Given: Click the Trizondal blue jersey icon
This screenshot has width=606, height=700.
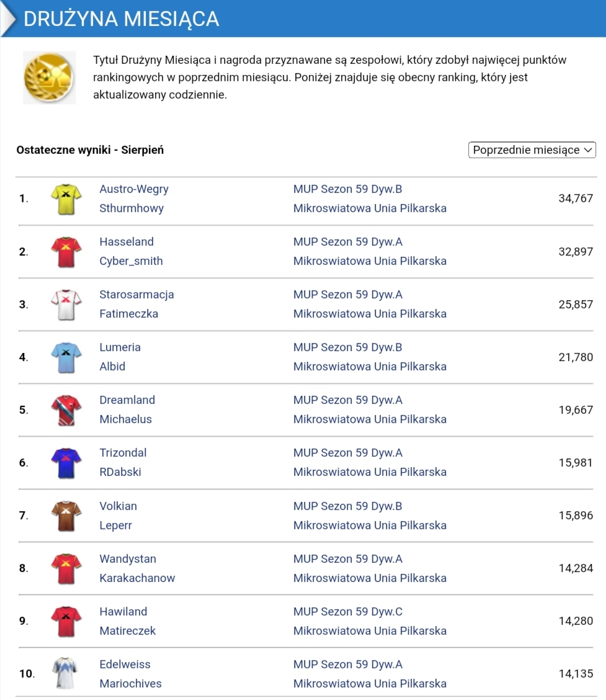Looking at the screenshot, I should (66, 463).
